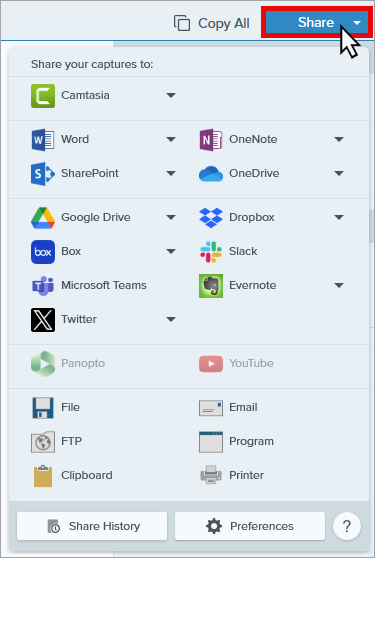
Task: Share to Microsoft Teams
Action: (x=89, y=285)
